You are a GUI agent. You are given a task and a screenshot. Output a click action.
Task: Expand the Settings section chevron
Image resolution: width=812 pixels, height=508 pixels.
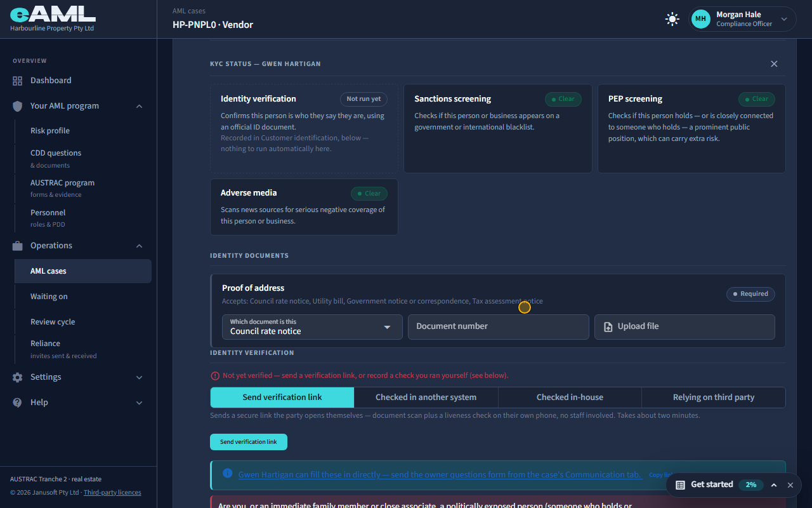click(x=140, y=377)
